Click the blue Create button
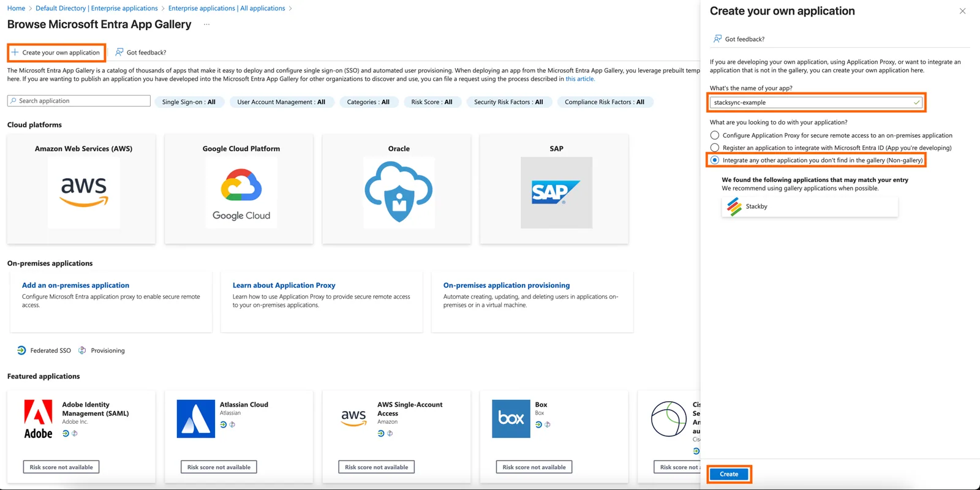The width and height of the screenshot is (980, 490). 729,474
